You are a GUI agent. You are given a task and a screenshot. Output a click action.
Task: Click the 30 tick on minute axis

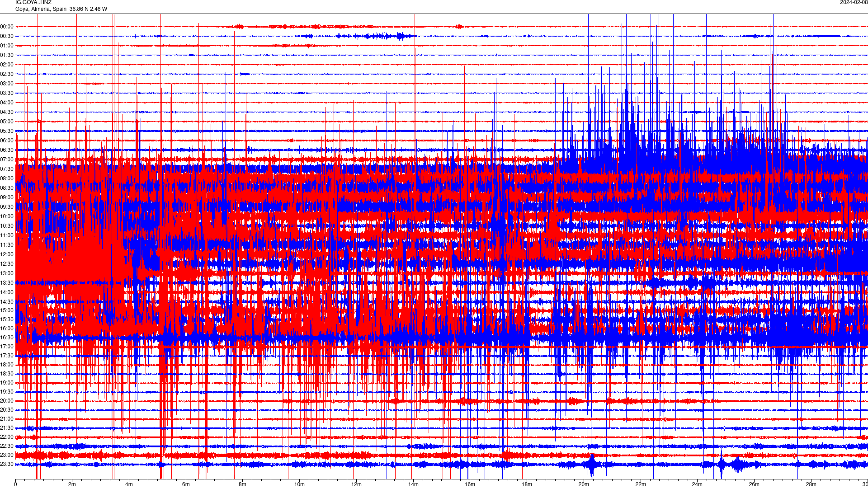[x=864, y=484]
